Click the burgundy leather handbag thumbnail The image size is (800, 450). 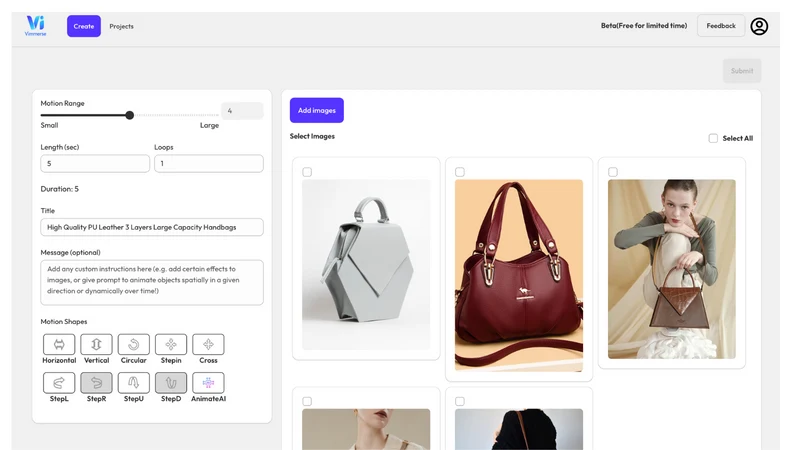519,276
